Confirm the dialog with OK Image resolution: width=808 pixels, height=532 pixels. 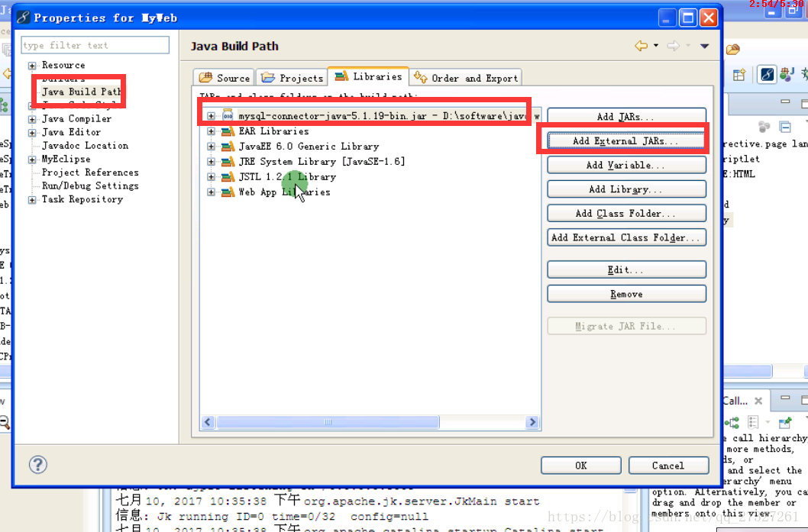click(580, 465)
